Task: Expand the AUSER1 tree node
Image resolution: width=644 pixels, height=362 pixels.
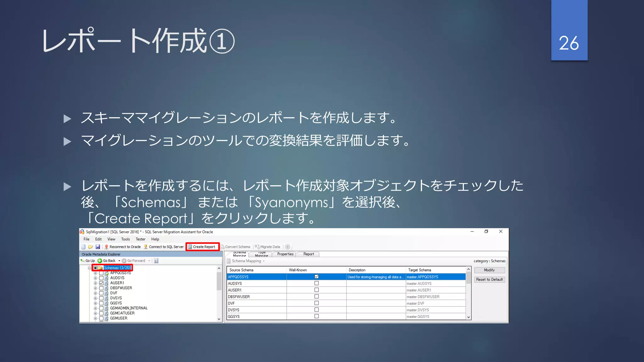Action: pyautogui.click(x=95, y=283)
